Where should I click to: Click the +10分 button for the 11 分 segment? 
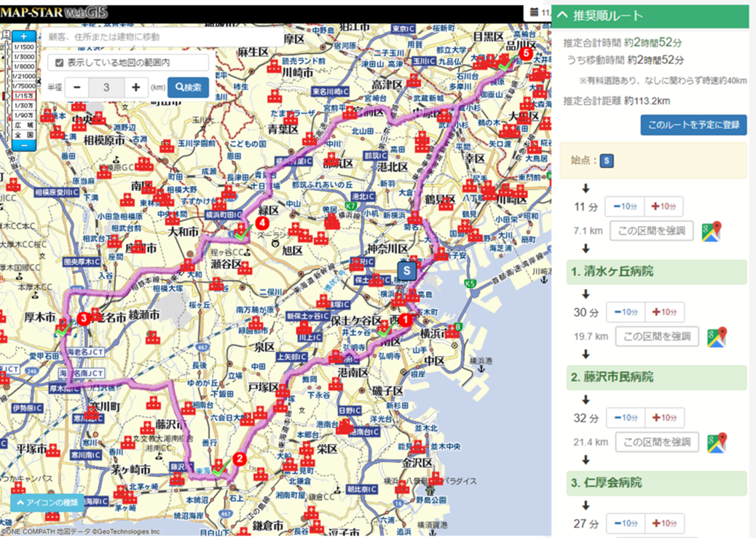click(664, 206)
